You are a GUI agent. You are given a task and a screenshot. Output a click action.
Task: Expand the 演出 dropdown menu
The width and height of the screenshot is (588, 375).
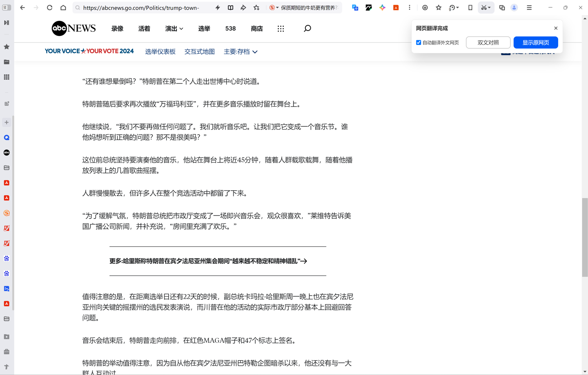click(174, 29)
